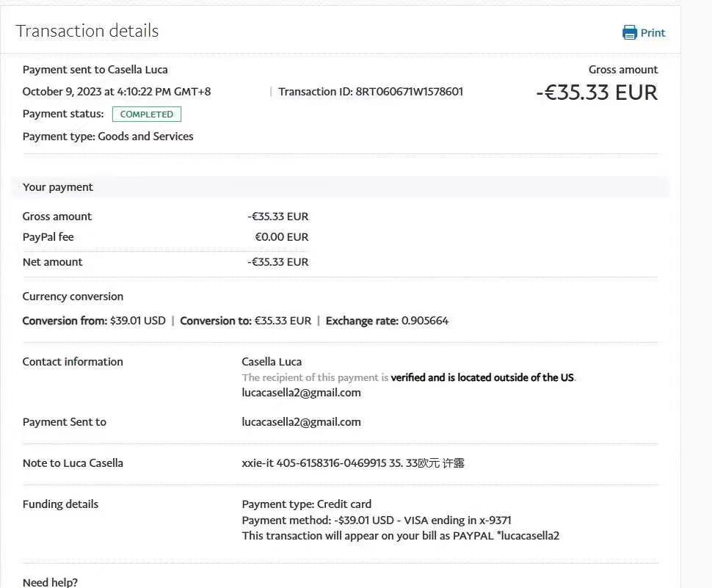Click bold 'verified and is located outside' text

482,377
